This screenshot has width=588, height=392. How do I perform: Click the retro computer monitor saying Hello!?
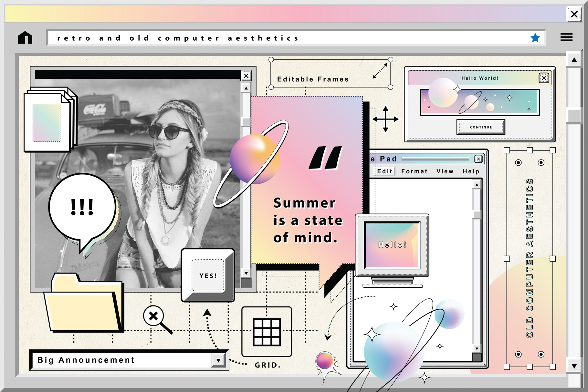click(x=392, y=246)
